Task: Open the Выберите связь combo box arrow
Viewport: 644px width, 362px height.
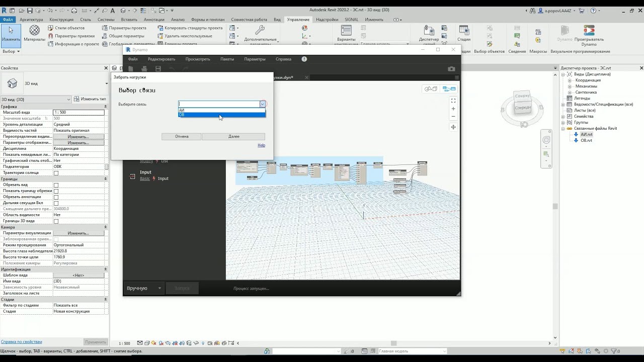Action: click(x=262, y=104)
